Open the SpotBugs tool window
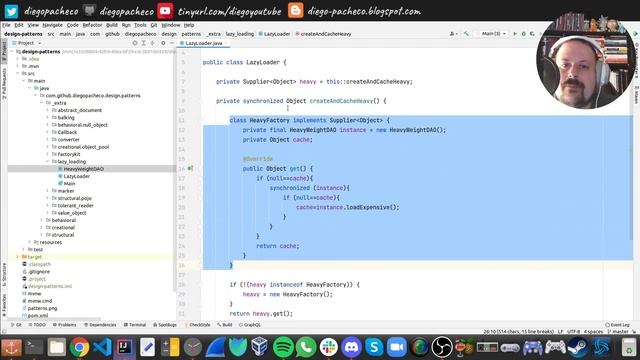Image resolution: width=640 pixels, height=360 pixels. click(165, 325)
